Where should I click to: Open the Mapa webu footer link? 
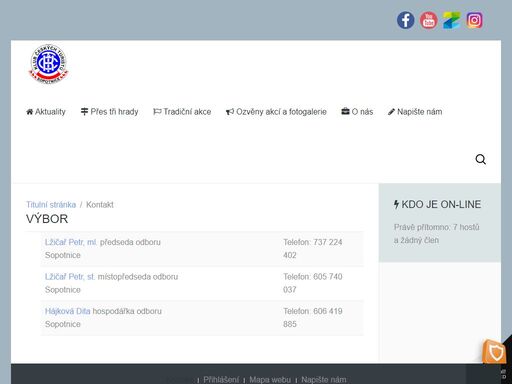270,380
